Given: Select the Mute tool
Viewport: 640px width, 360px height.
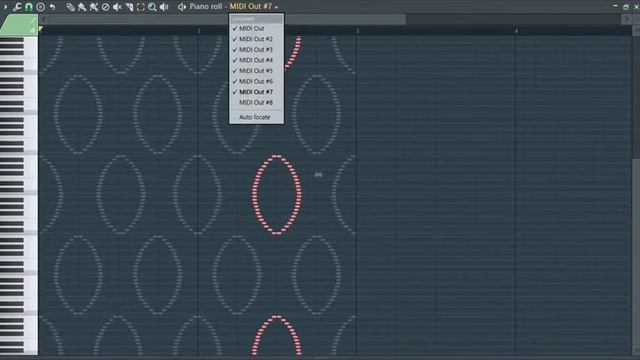Looking at the screenshot, I should [x=117, y=7].
